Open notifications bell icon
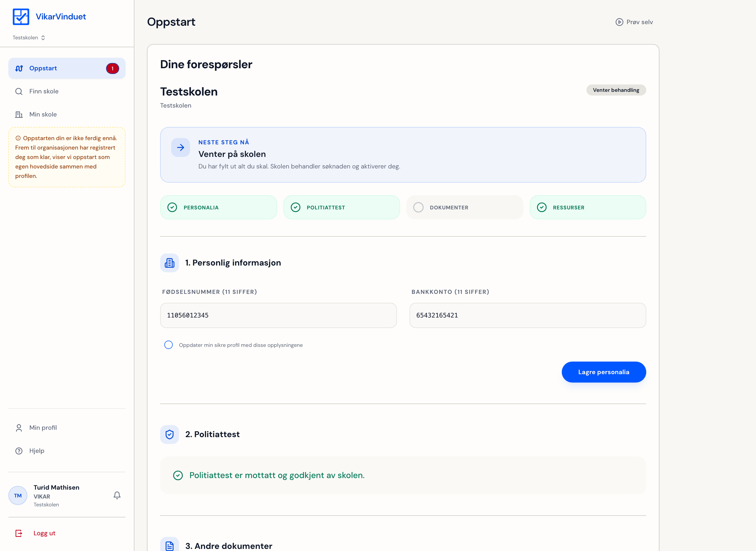This screenshot has height=551, width=756. (x=117, y=495)
